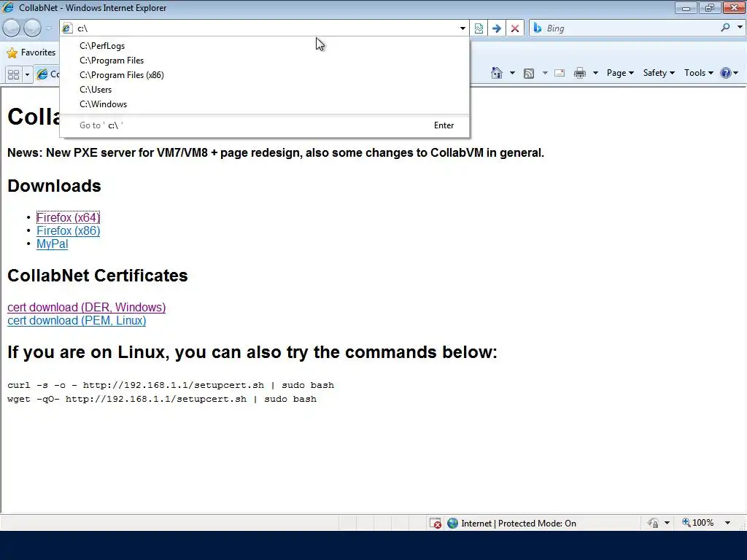Select C:\Program Files (x86) suggestion

point(264,75)
